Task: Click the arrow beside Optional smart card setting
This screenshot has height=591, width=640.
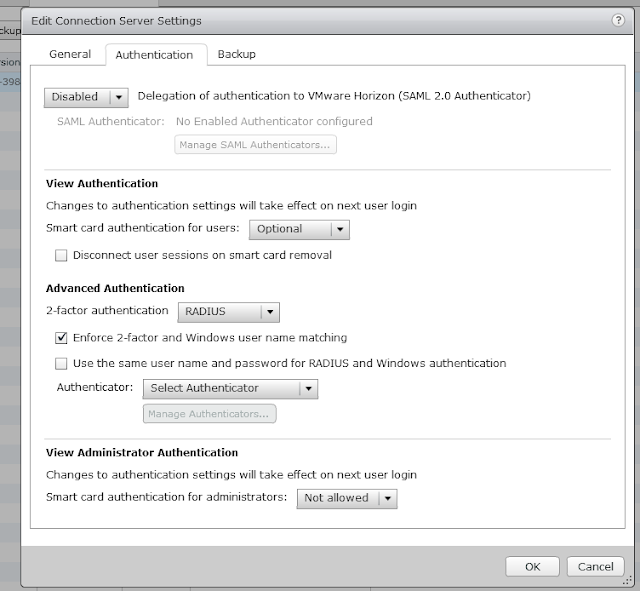Action: coord(340,229)
